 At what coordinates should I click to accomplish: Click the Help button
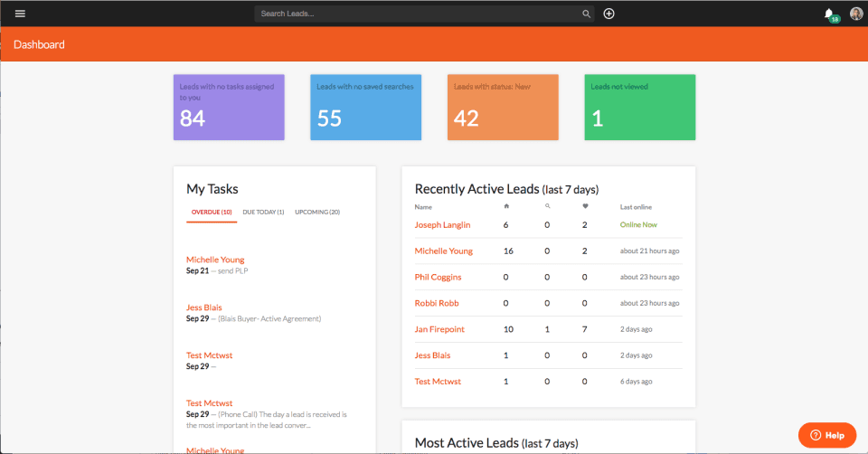point(826,435)
